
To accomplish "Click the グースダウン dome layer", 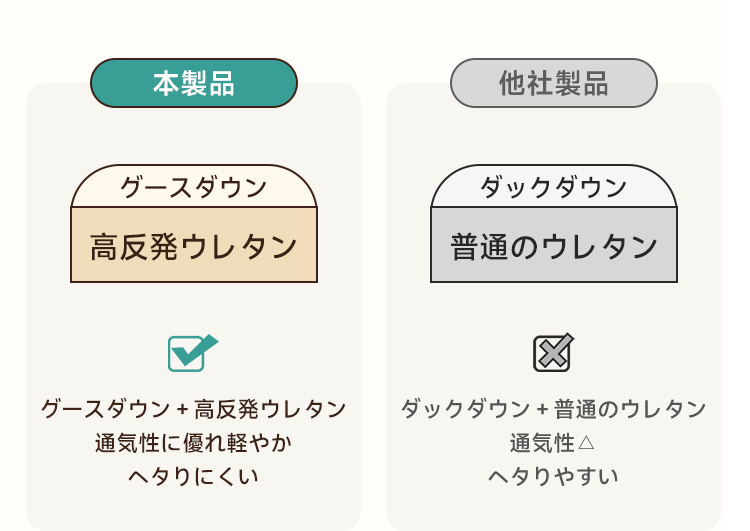I will pos(194,187).
